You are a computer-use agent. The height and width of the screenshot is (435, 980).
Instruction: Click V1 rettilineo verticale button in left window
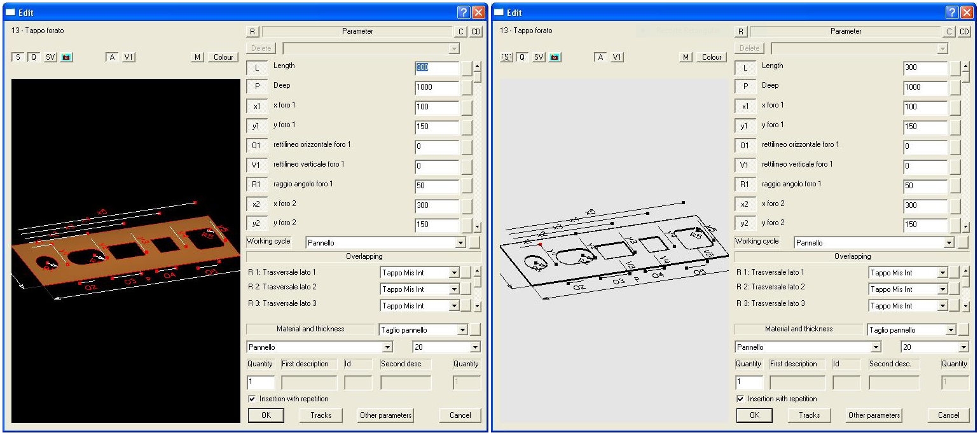(x=257, y=166)
